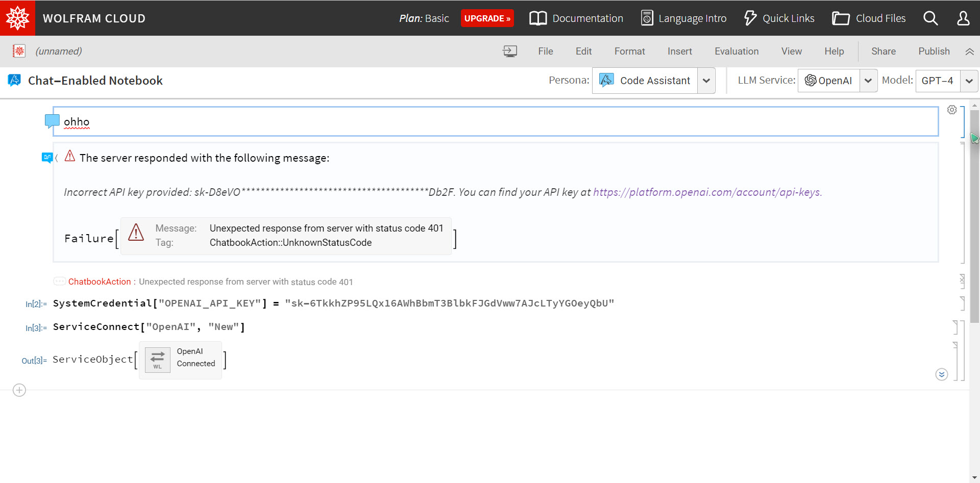Open the File menu
This screenshot has width=980, height=483.
pyautogui.click(x=546, y=51)
